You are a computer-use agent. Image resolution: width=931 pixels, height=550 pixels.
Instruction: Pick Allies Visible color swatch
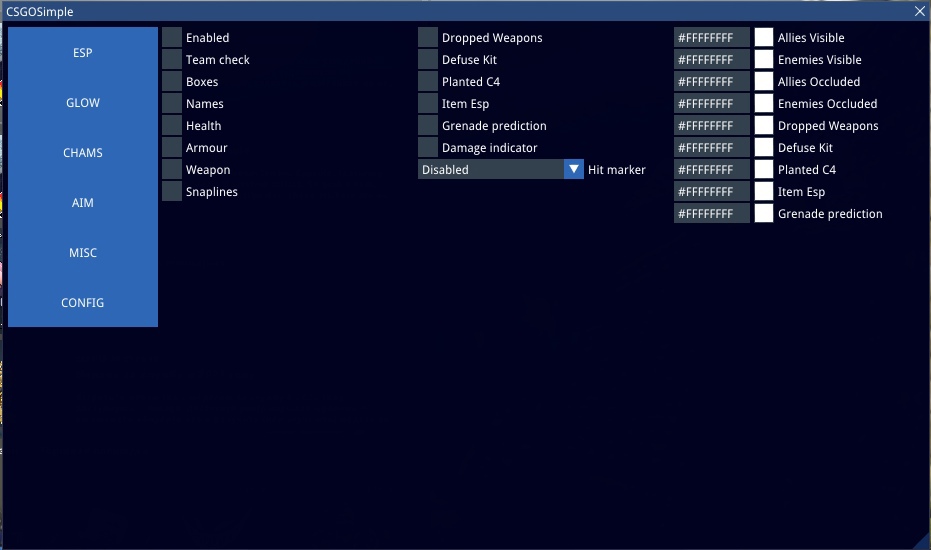[764, 37]
